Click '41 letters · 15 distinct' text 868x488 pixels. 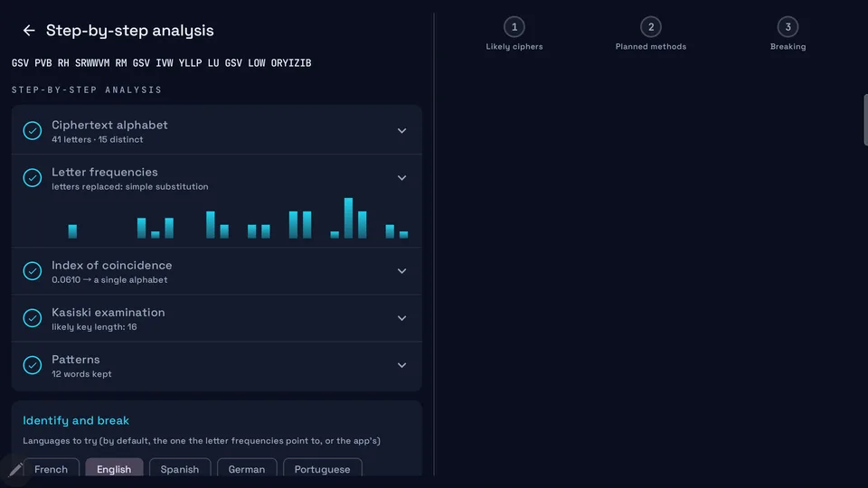[98, 139]
